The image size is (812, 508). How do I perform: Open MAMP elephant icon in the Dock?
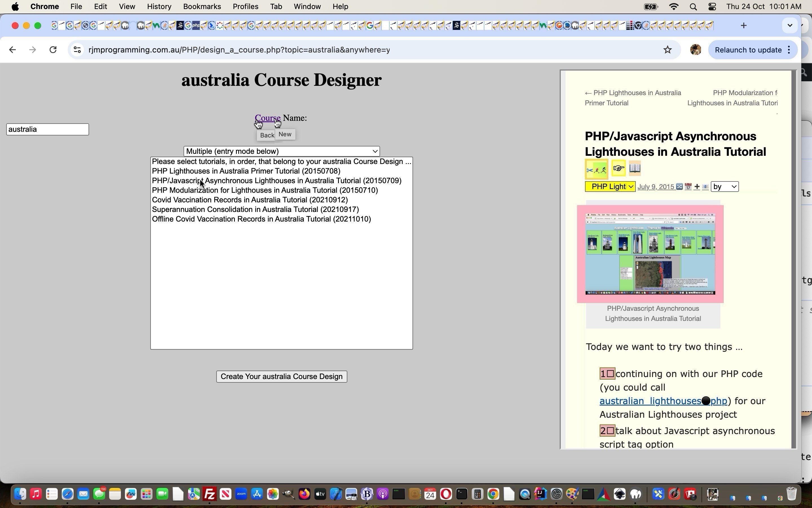click(636, 494)
